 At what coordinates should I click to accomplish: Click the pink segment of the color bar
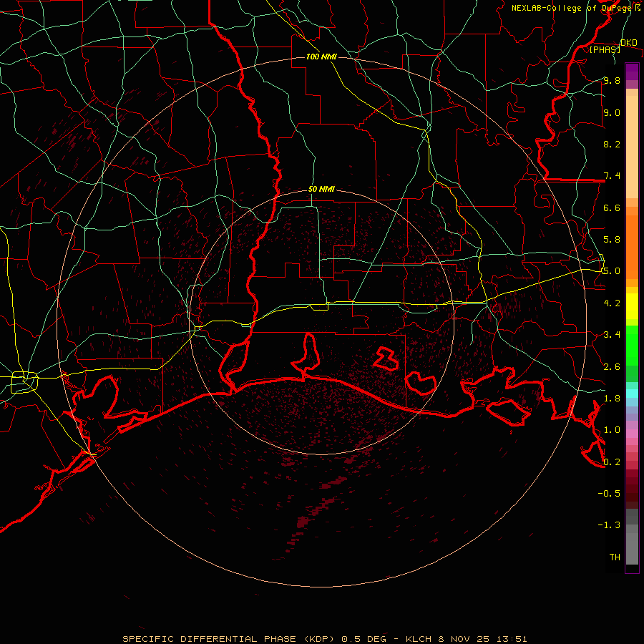(x=632, y=434)
